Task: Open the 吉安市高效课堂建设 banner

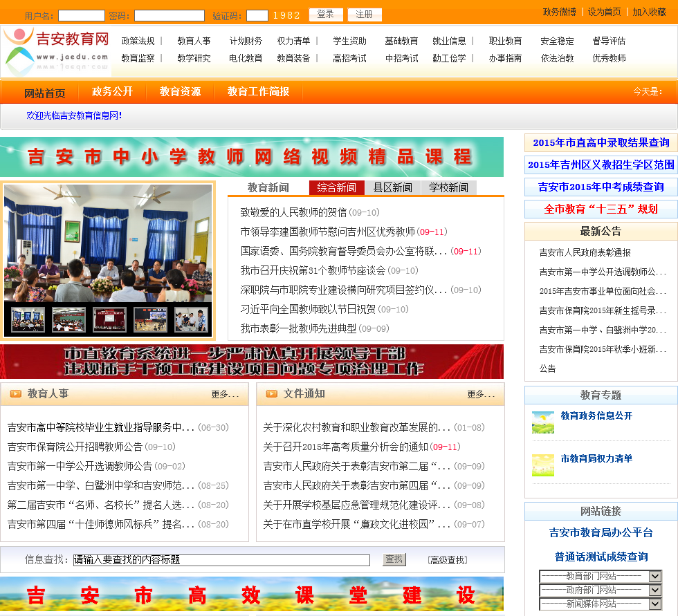Action: coord(252,594)
